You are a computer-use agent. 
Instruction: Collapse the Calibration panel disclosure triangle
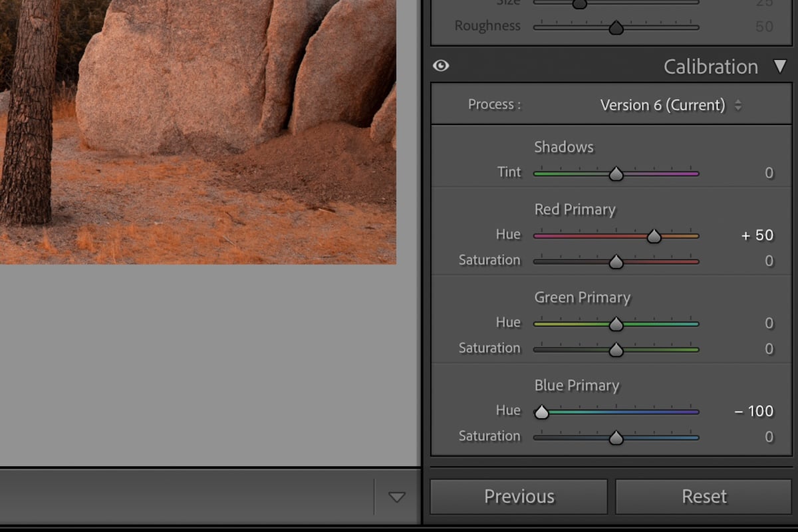[x=781, y=66]
